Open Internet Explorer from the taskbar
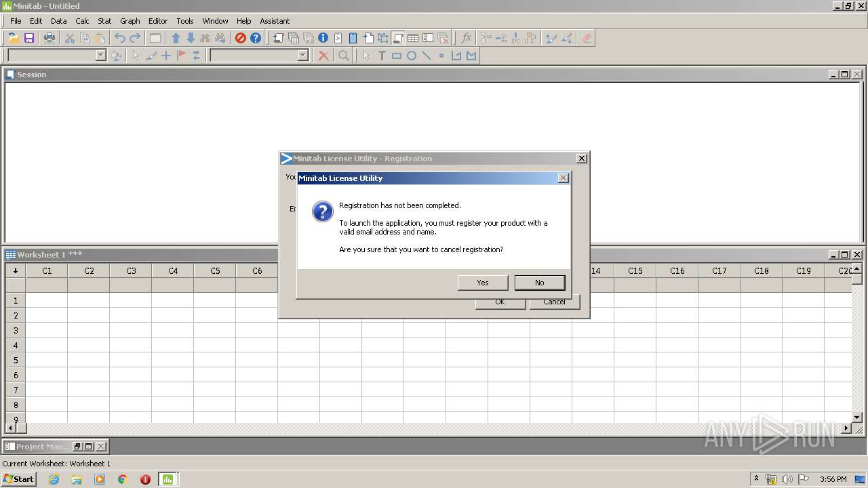 tap(54, 479)
